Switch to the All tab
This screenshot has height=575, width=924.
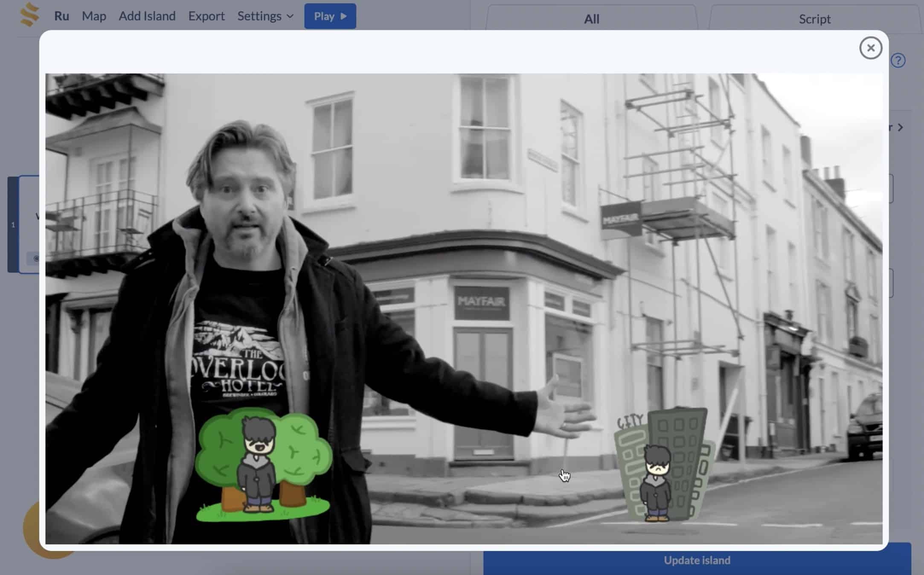(592, 19)
